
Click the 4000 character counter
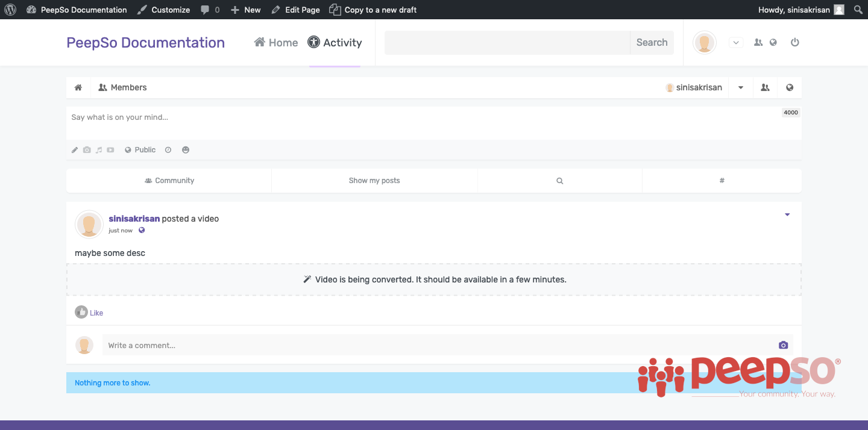coord(791,113)
